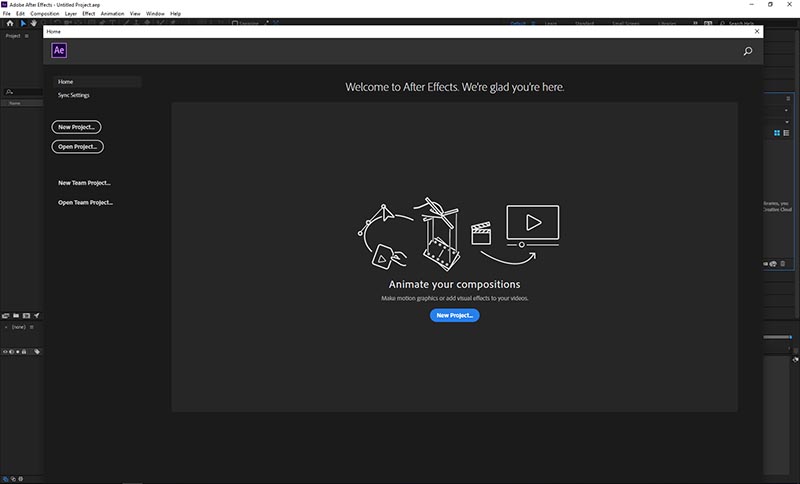Open first dropdown arrow in Libraries panel
The height and width of the screenshot is (484, 800).
(786, 111)
